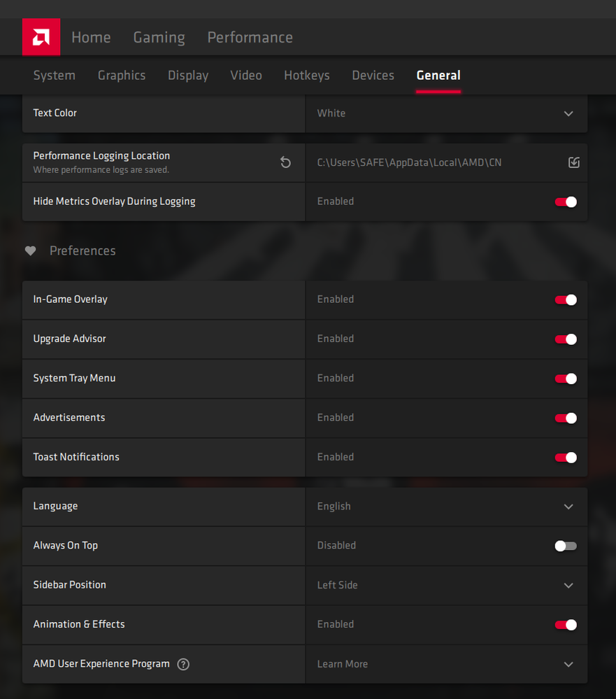Open the Text Color dropdown
Image resolution: width=616 pixels, height=699 pixels.
pyautogui.click(x=446, y=113)
